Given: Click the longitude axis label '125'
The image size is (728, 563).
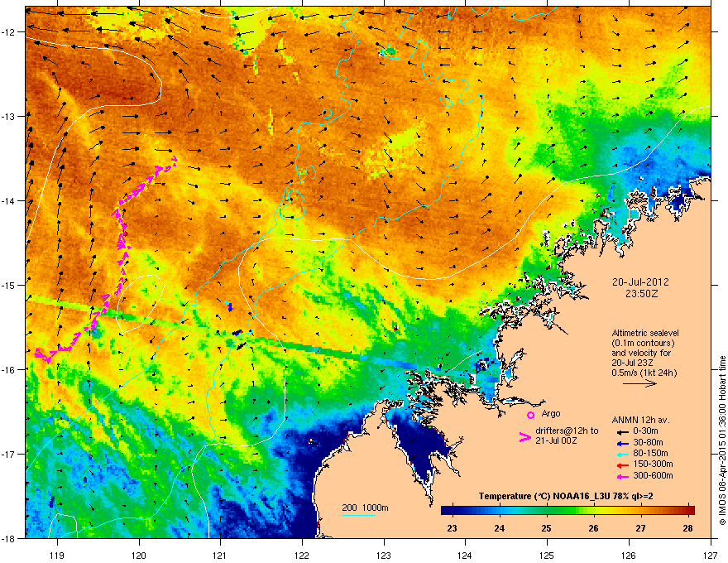Looking at the screenshot, I should tap(547, 555).
